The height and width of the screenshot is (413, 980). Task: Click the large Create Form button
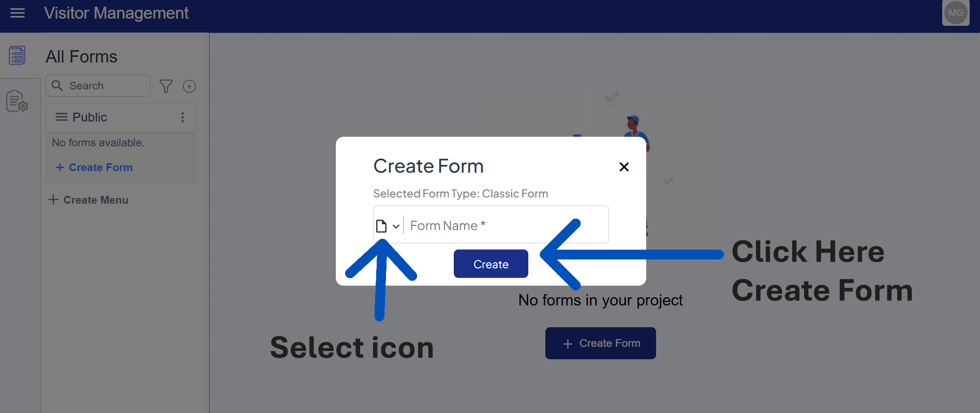(x=600, y=343)
